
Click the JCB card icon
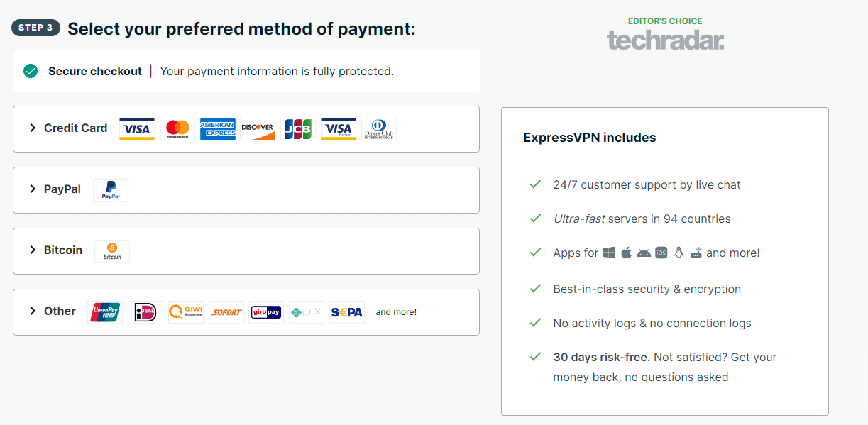298,129
